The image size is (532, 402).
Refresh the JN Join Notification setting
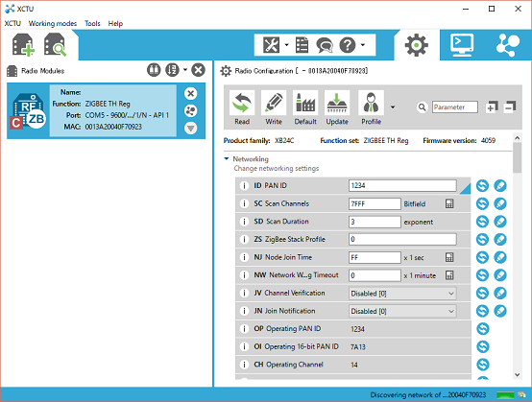[x=482, y=311]
